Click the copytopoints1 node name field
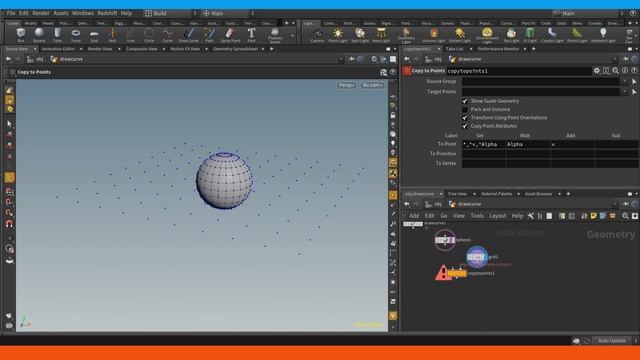This screenshot has width=640, height=360. click(x=519, y=71)
